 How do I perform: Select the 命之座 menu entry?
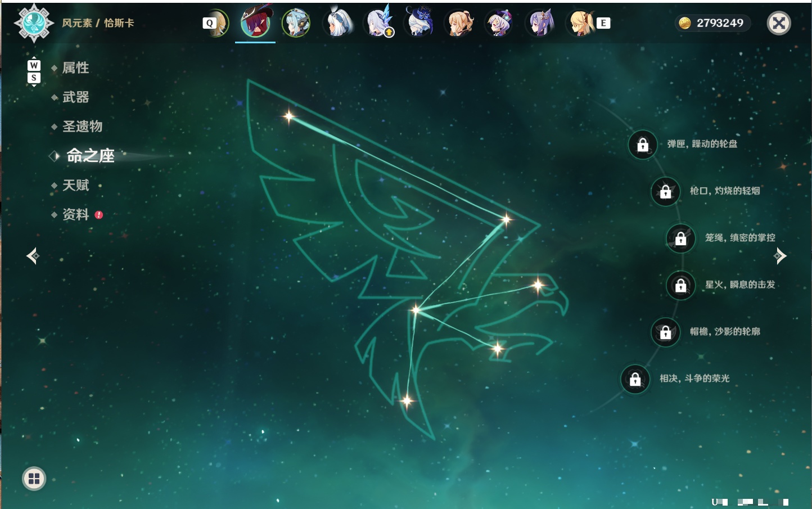[x=91, y=156]
